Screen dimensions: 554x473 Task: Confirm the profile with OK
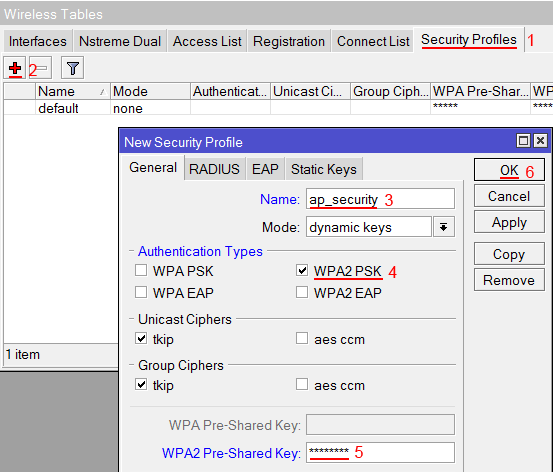tap(509, 170)
